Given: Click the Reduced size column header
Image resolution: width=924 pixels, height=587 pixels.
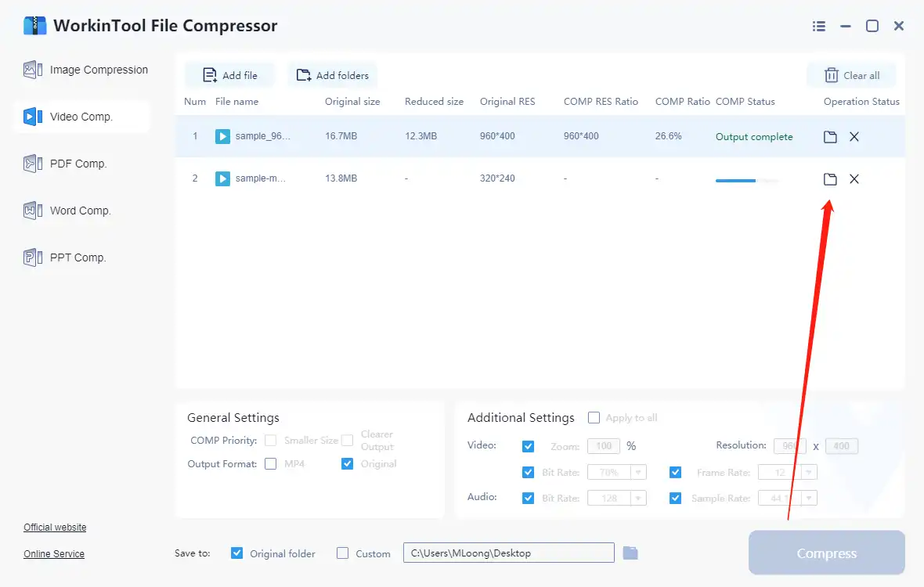Looking at the screenshot, I should [x=435, y=101].
